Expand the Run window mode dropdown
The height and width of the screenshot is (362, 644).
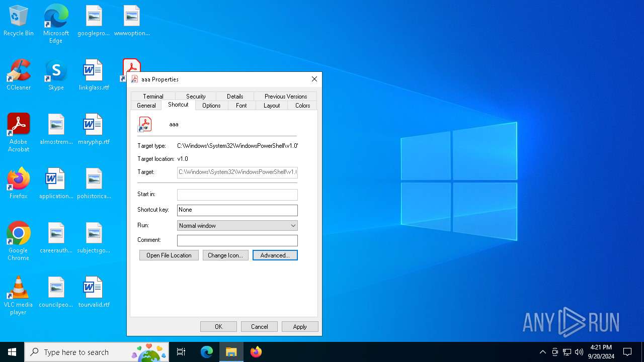(x=237, y=225)
